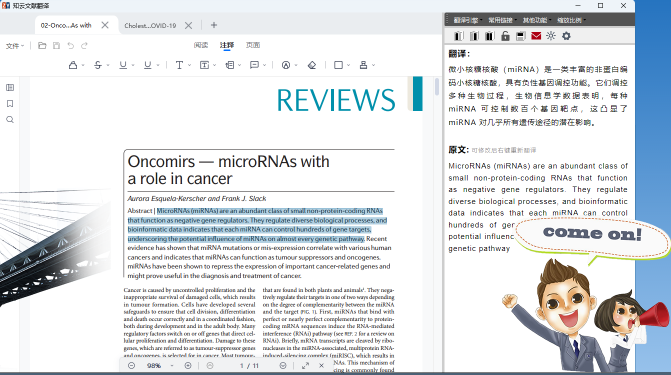Add a new tab with plus button
This screenshot has height=375, width=671.
click(x=214, y=25)
